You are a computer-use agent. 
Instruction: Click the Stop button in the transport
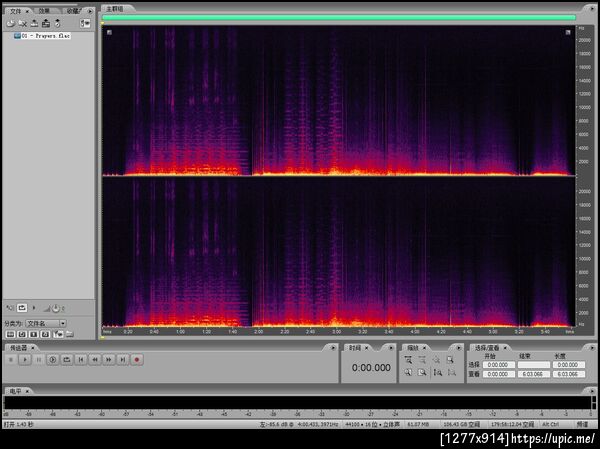click(x=11, y=360)
